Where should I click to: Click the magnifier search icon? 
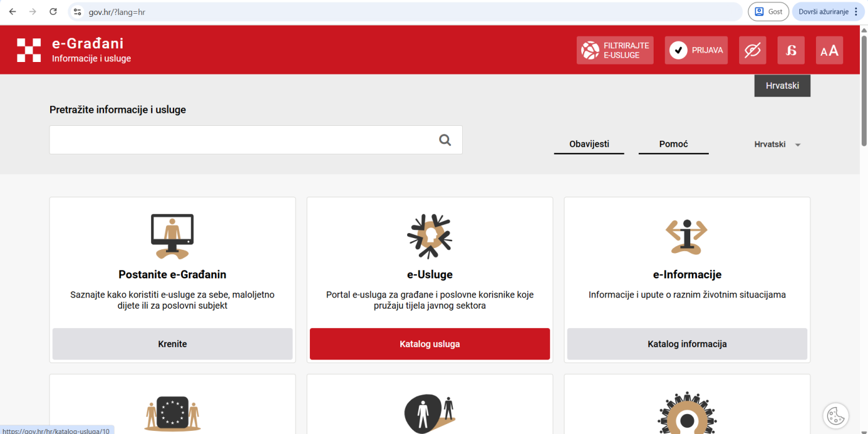tap(445, 140)
